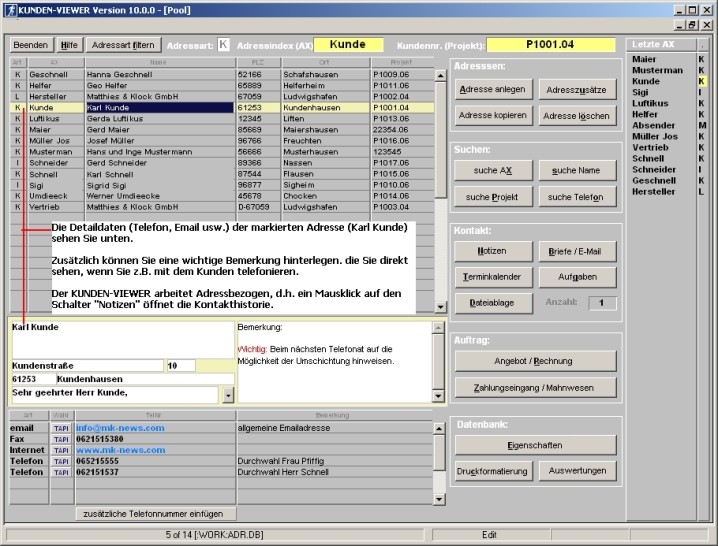The width and height of the screenshot is (718, 546).
Task: Click the KUNDEN-VIEWER title bar app icon
Action: (x=9, y=8)
